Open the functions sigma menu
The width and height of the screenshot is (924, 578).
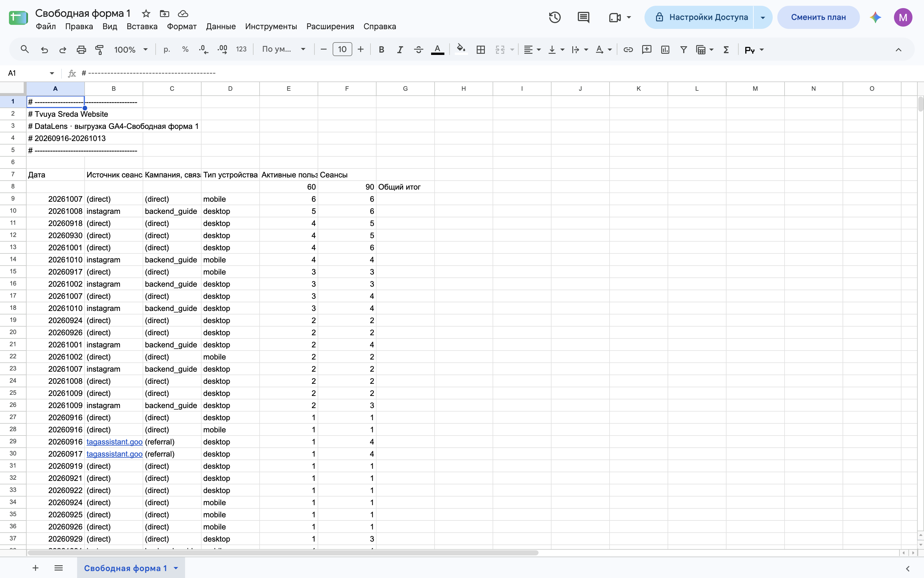pos(726,50)
